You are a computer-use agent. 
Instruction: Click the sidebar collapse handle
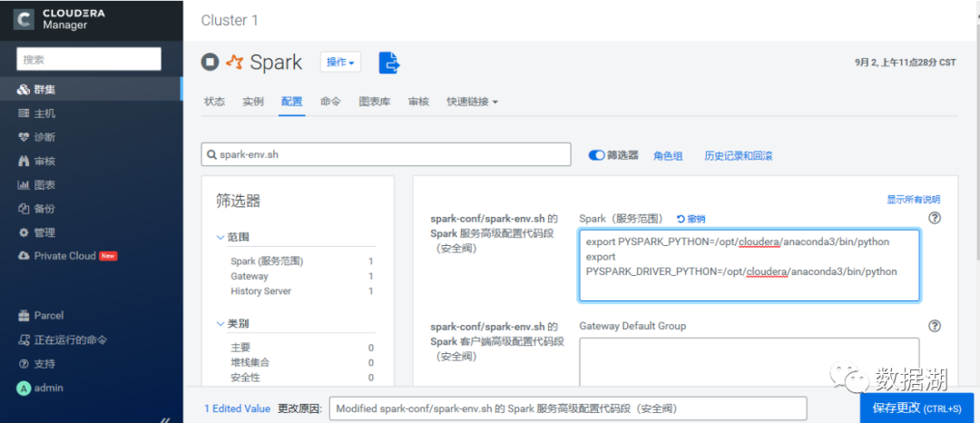(166, 419)
